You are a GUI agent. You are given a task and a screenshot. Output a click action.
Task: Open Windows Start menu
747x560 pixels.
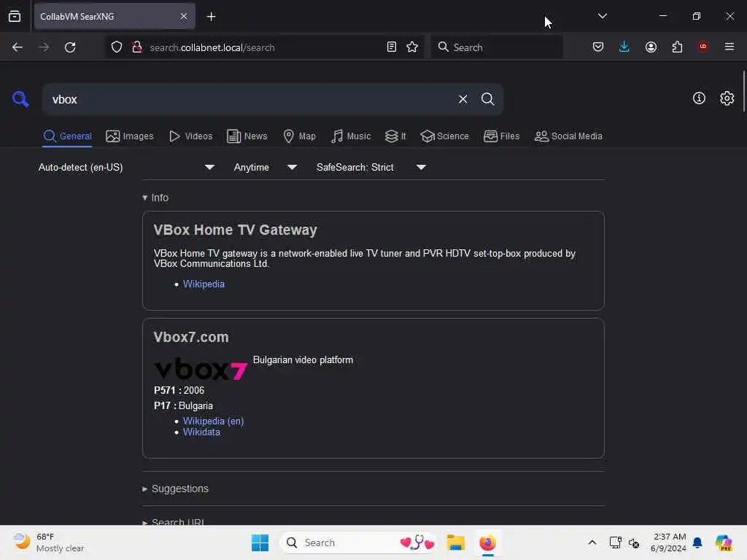click(x=260, y=542)
